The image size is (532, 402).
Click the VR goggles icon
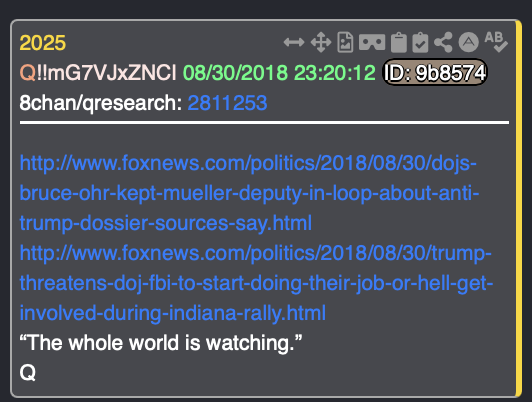[372, 42]
